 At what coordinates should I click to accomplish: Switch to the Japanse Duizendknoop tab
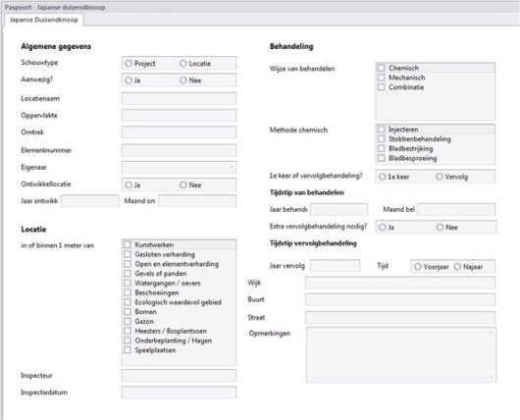point(44,20)
